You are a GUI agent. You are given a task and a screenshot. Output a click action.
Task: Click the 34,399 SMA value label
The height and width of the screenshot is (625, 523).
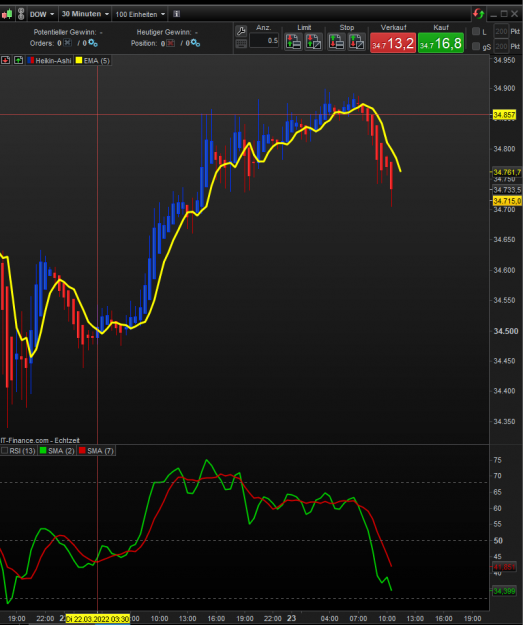coord(504,591)
